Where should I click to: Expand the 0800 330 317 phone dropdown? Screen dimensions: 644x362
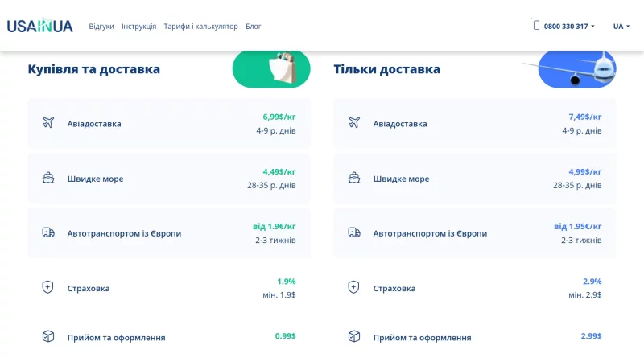pyautogui.click(x=569, y=27)
